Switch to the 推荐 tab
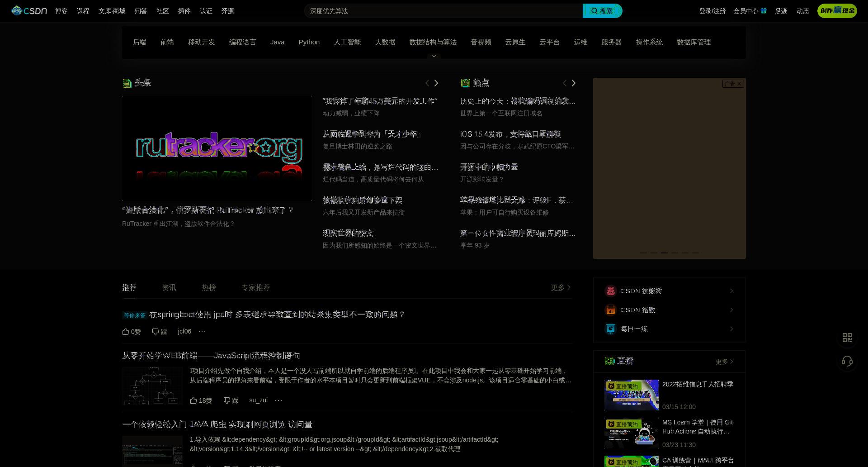The image size is (868, 467). coord(129,288)
